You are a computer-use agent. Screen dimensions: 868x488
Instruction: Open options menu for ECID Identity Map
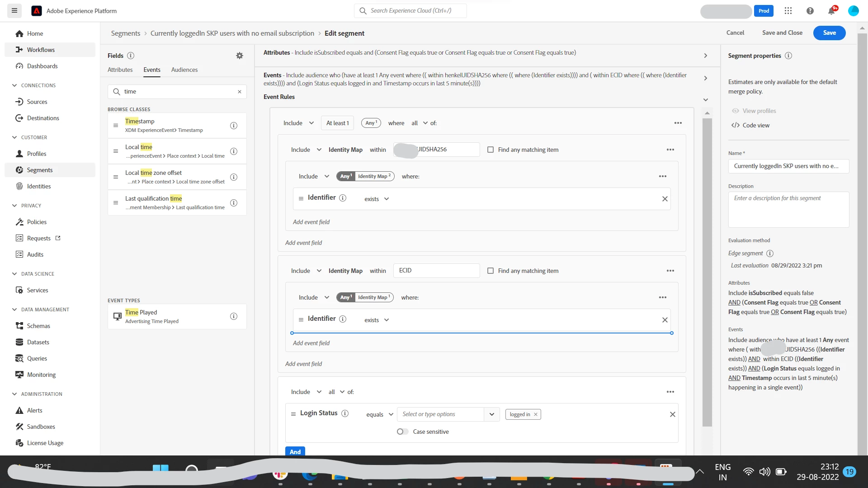coord(670,271)
